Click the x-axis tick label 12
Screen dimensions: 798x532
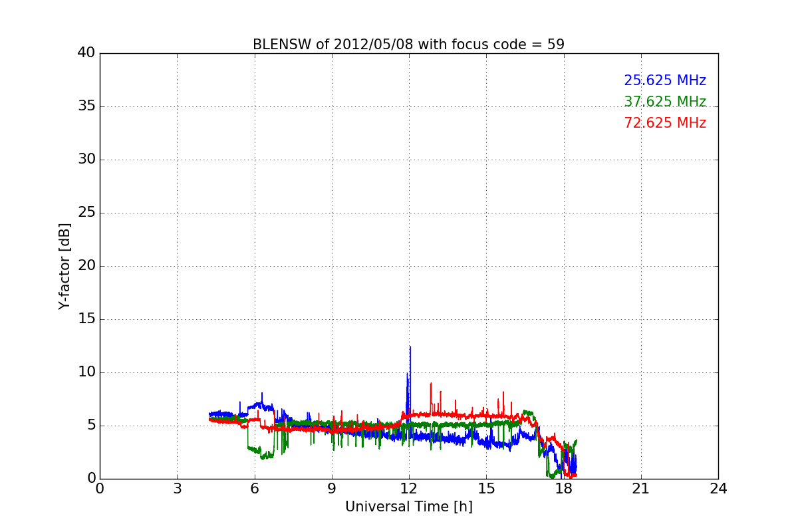pyautogui.click(x=409, y=489)
